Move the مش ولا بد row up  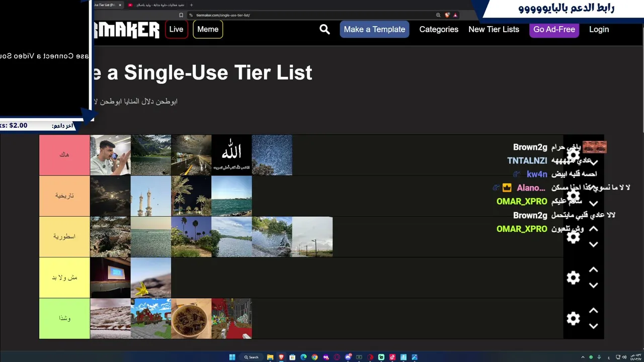coord(594,270)
